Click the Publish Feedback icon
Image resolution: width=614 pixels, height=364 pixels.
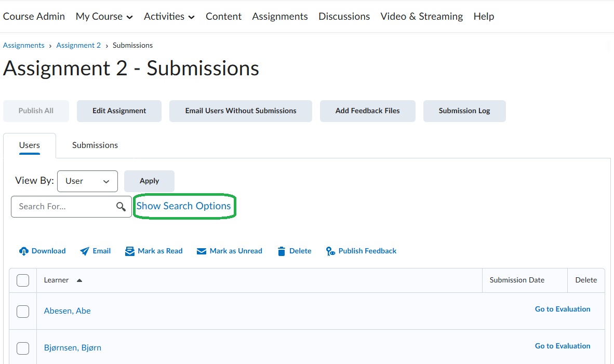(x=330, y=251)
